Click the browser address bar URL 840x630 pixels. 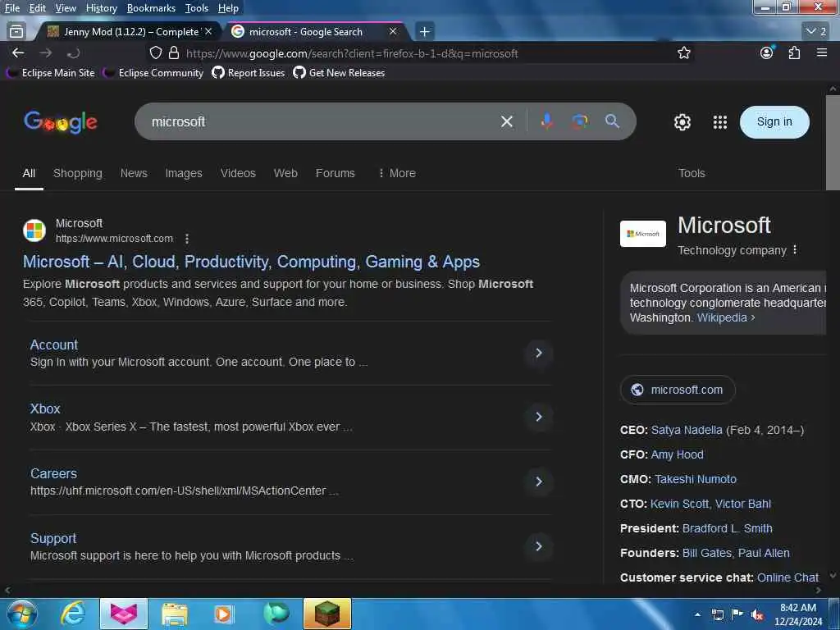pos(352,53)
